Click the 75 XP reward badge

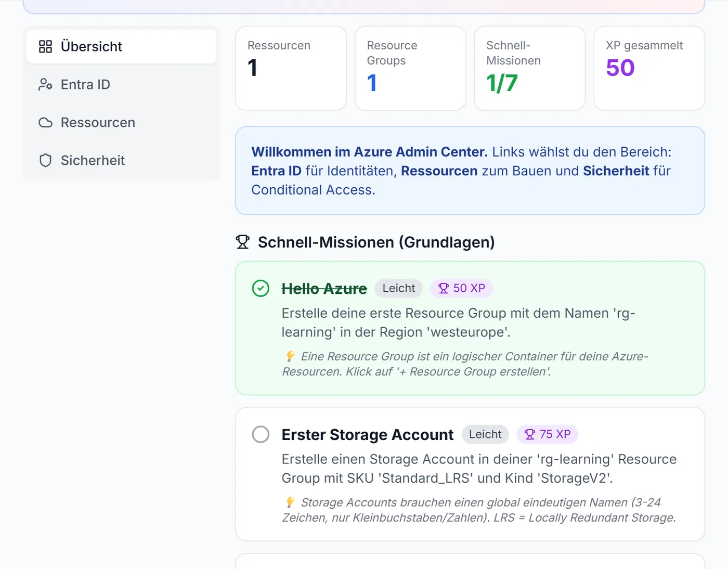click(x=548, y=434)
